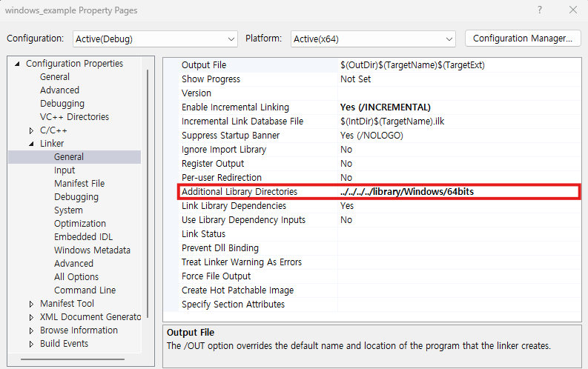The image size is (588, 369).
Task: Click the help question mark icon
Action: coord(538,10)
